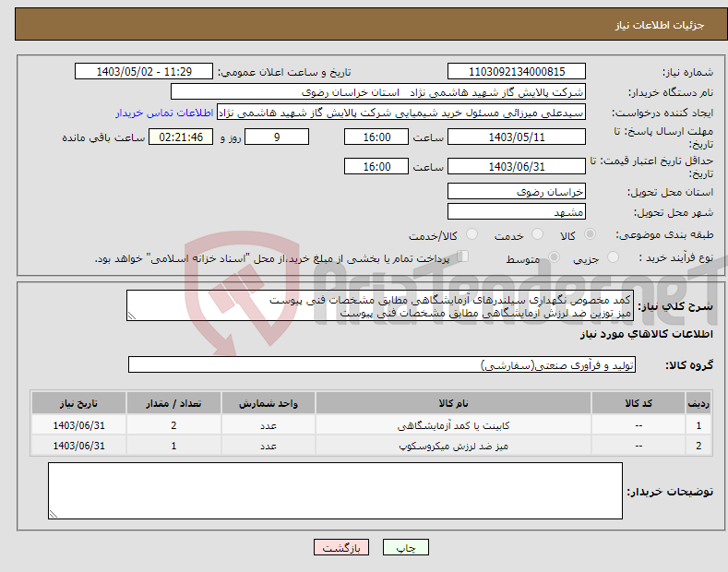Click the request creator field
This screenshot has height=572, width=728.
coord(401,113)
